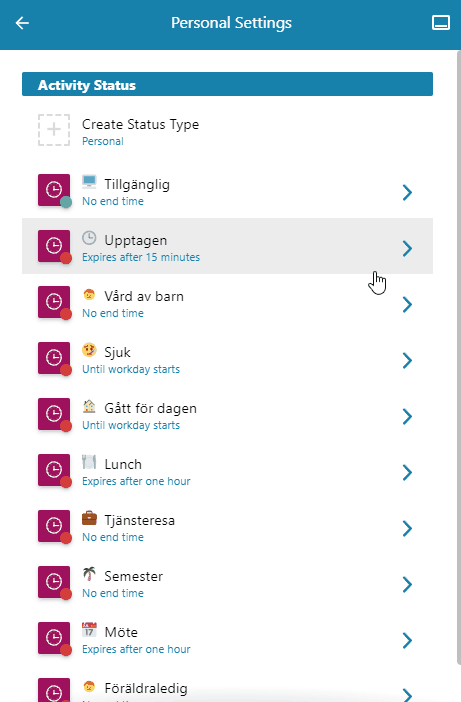Expand Tillgänglig with its chevron arrow

pos(407,193)
